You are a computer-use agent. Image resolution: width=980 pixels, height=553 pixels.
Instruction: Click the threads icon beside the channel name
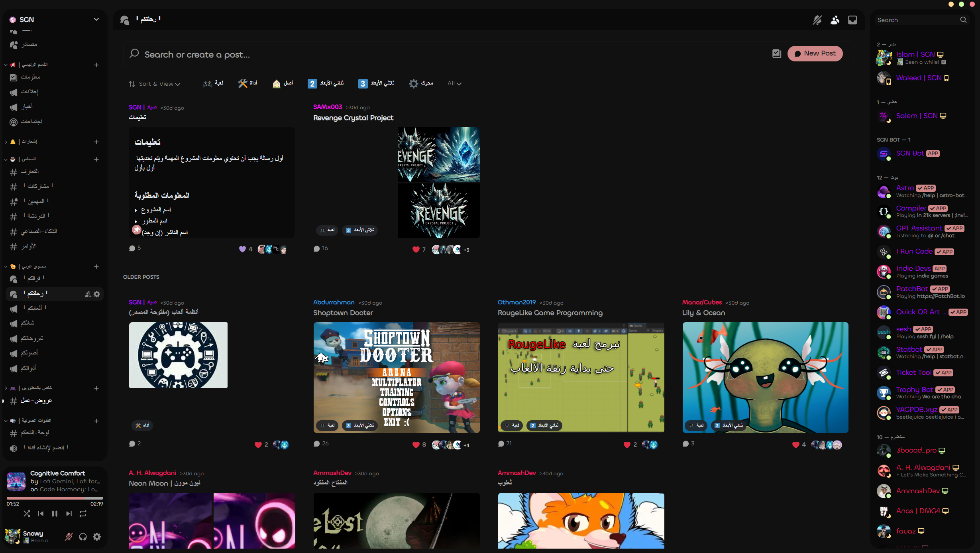(x=124, y=20)
